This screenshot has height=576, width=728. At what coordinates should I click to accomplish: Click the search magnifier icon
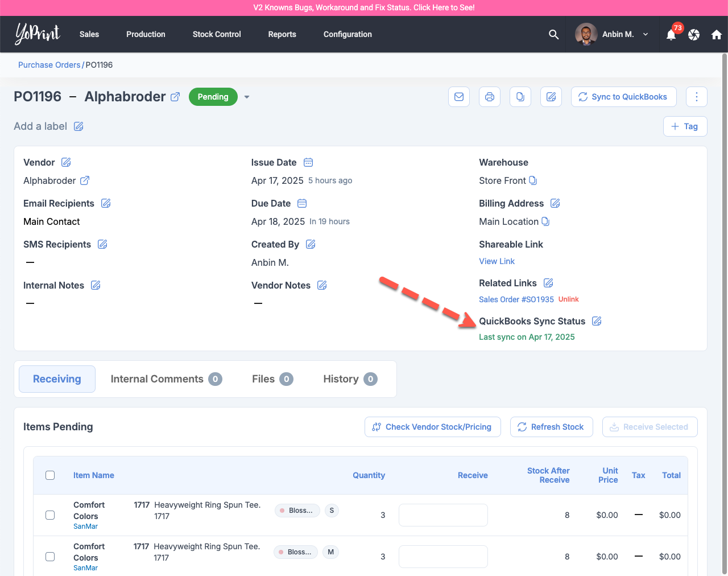pos(553,35)
